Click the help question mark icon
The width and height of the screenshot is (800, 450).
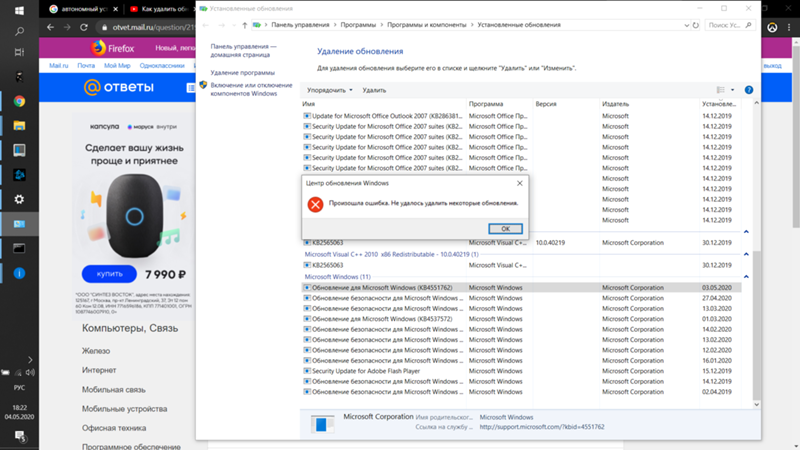(x=748, y=90)
